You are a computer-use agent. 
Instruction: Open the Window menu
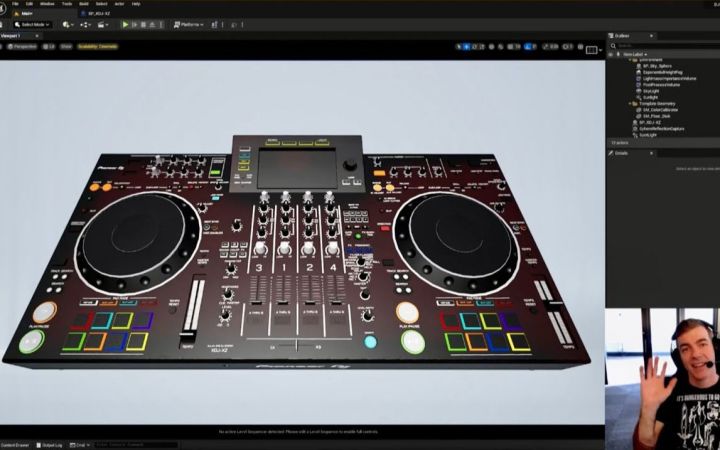tap(47, 4)
